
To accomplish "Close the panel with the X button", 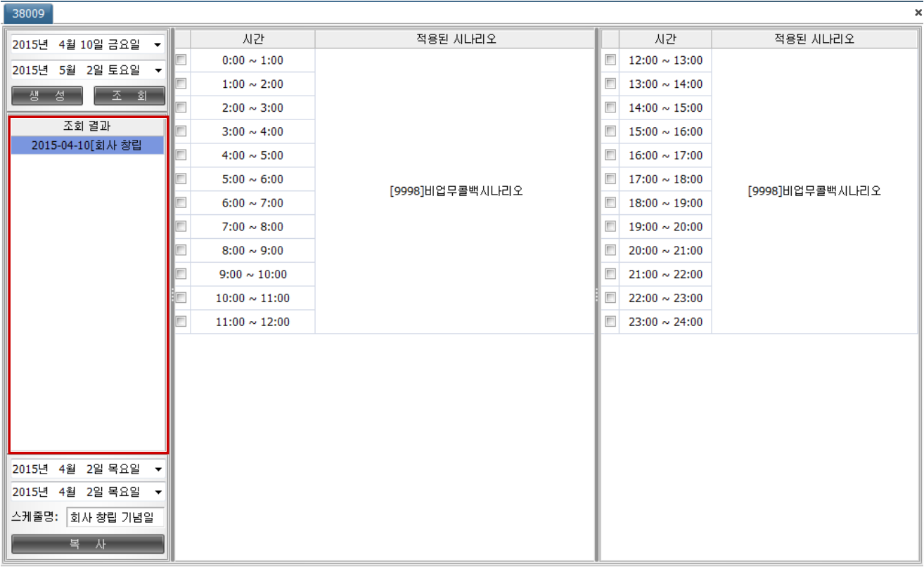I will click(x=918, y=12).
